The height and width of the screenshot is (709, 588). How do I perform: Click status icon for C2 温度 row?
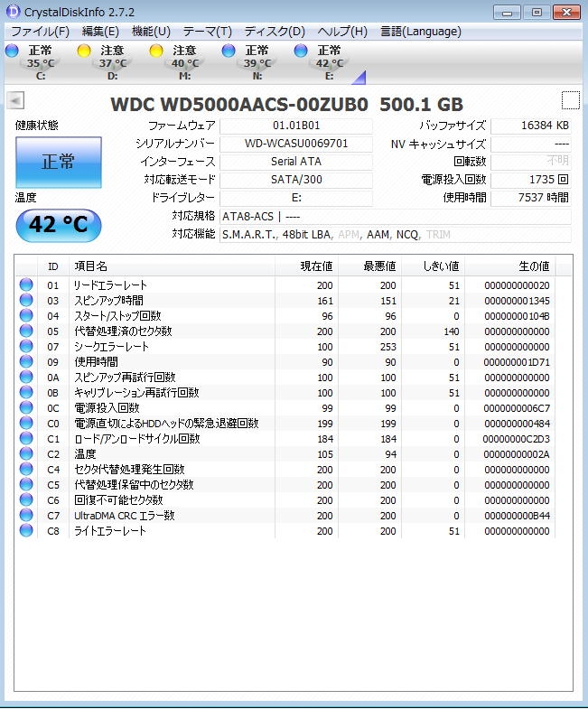(26, 453)
